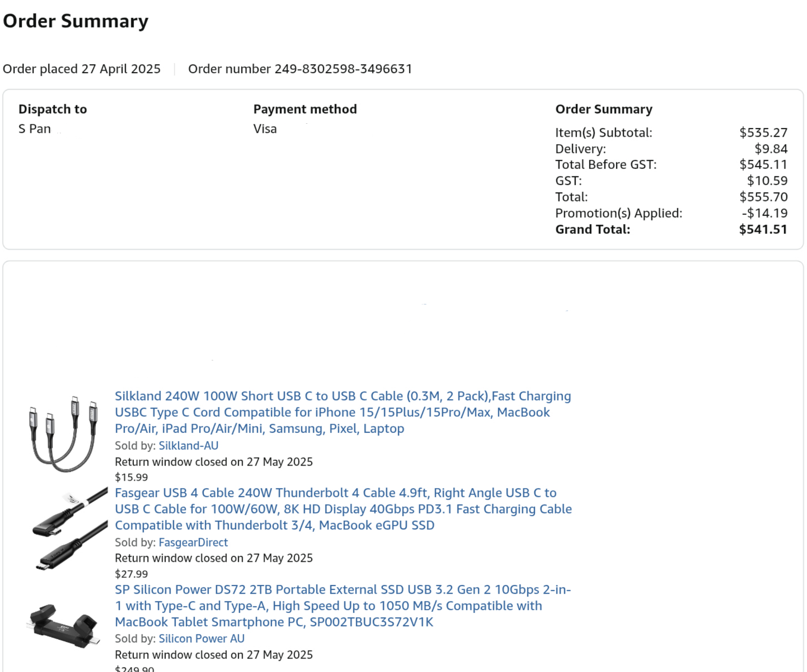Click the GST amount $10.59
Screen dimensions: 807x672
(x=767, y=181)
